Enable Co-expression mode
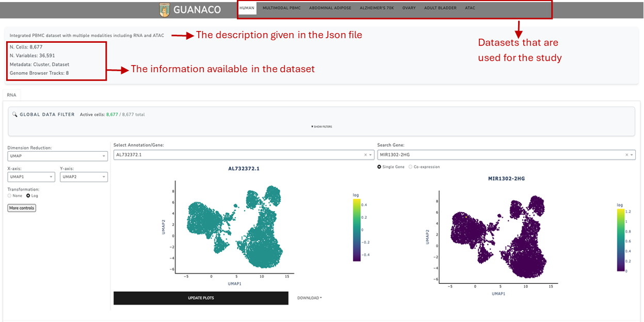 click(411, 167)
